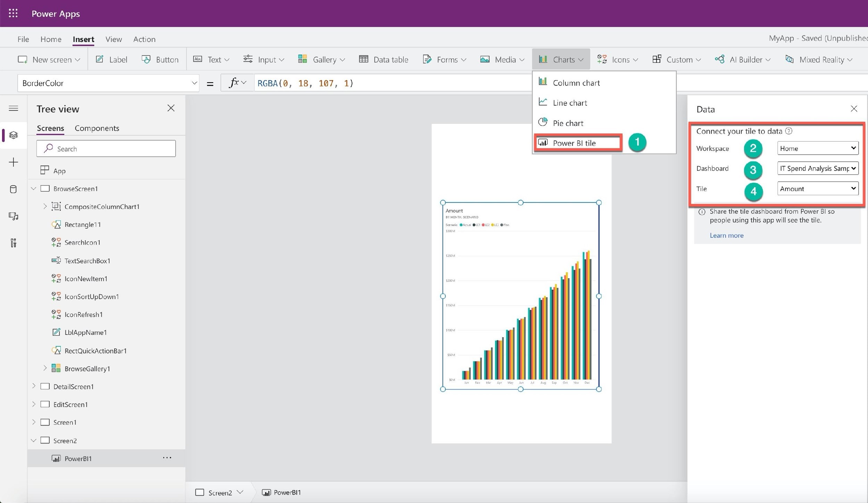Screen dimensions: 868x503
Task: Open the Input controls dropdown
Action: 264,60
